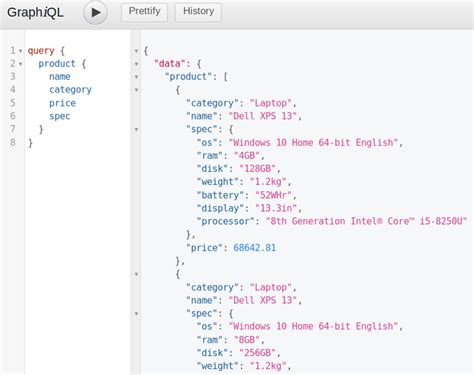This screenshot has height=375, width=474.
Task: Click the "Windows 10 Home 64-bit English" value in first spec
Action: point(313,143)
